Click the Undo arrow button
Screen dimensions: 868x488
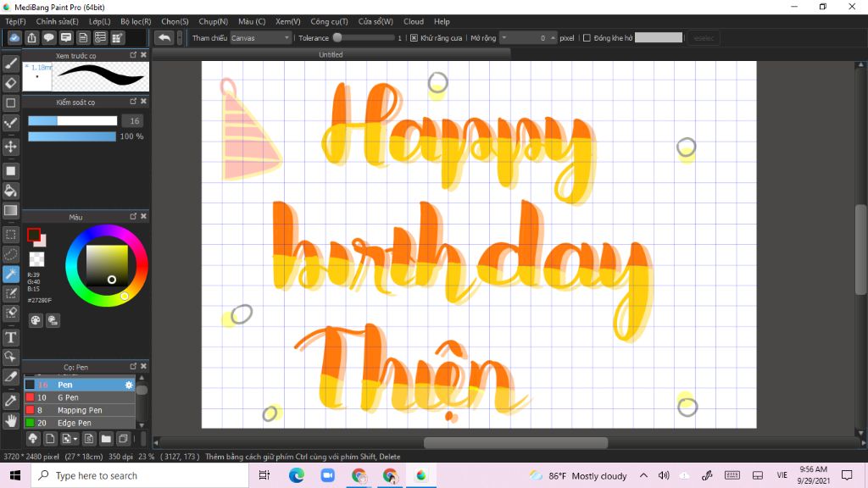pyautogui.click(x=164, y=37)
